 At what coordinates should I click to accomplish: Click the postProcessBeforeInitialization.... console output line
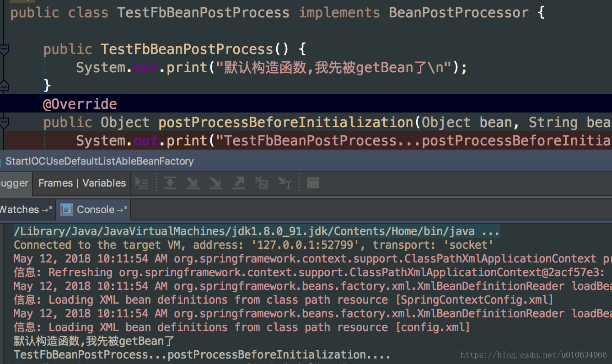pos(202,355)
